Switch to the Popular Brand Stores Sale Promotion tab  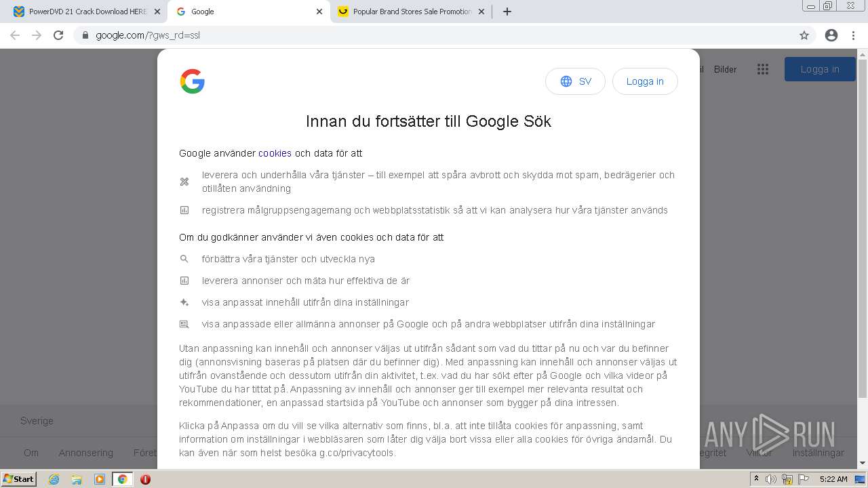(412, 12)
